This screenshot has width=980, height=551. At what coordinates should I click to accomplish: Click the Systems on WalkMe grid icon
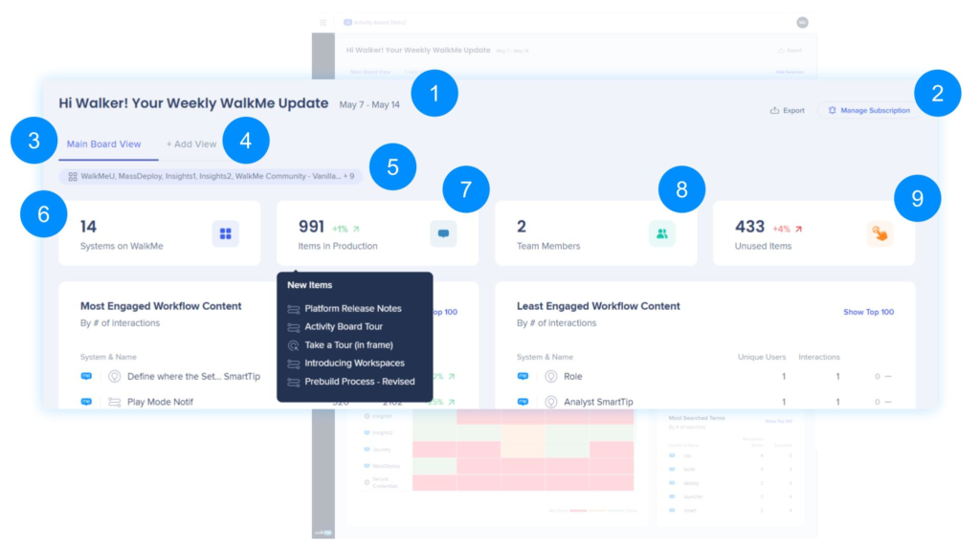(225, 233)
